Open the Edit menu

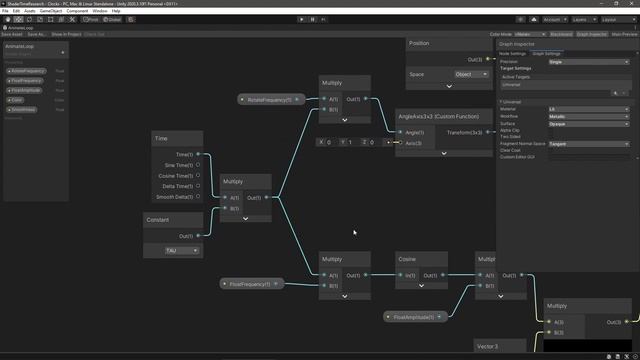click(16, 11)
